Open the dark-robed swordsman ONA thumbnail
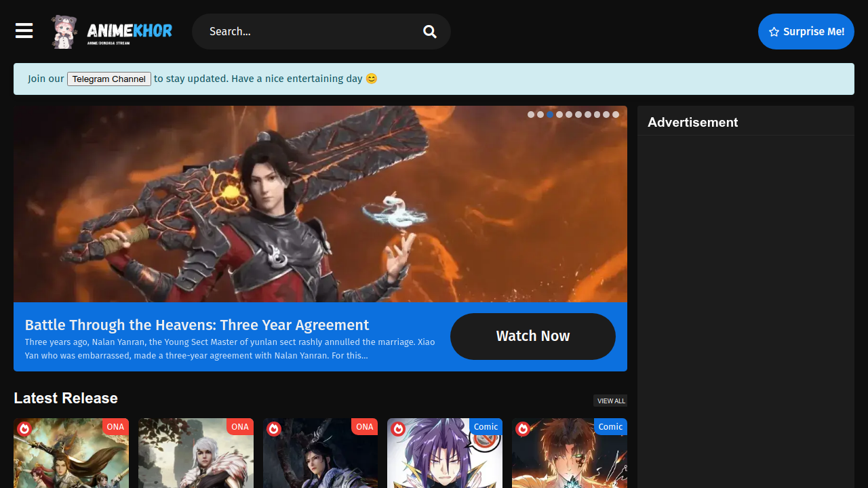868x488 pixels. (x=320, y=453)
